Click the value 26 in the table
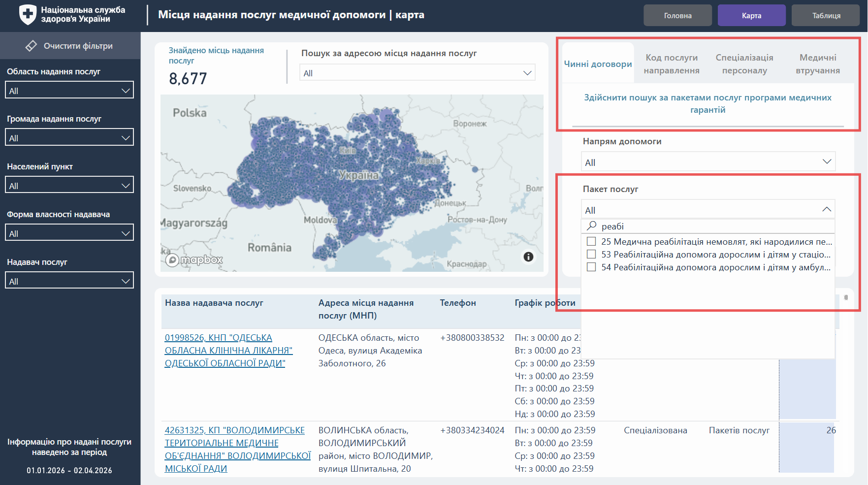868x485 pixels. click(831, 430)
